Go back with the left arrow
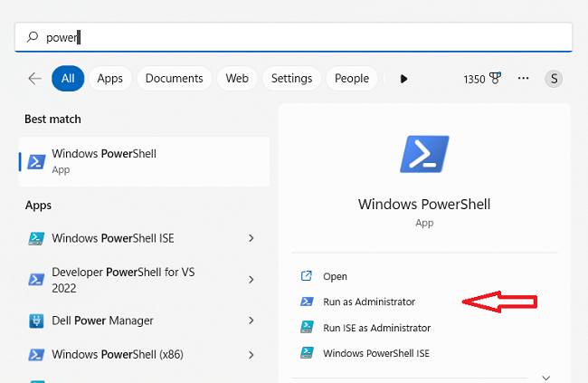 click(x=35, y=79)
